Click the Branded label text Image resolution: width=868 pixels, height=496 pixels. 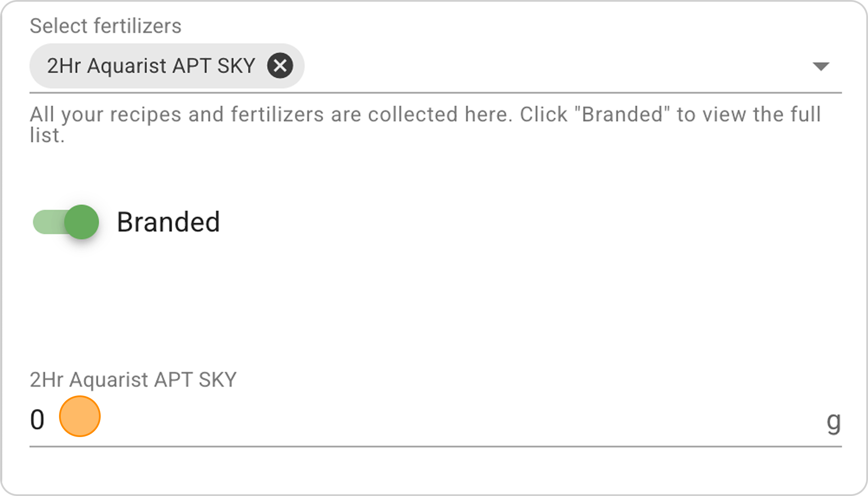point(168,222)
